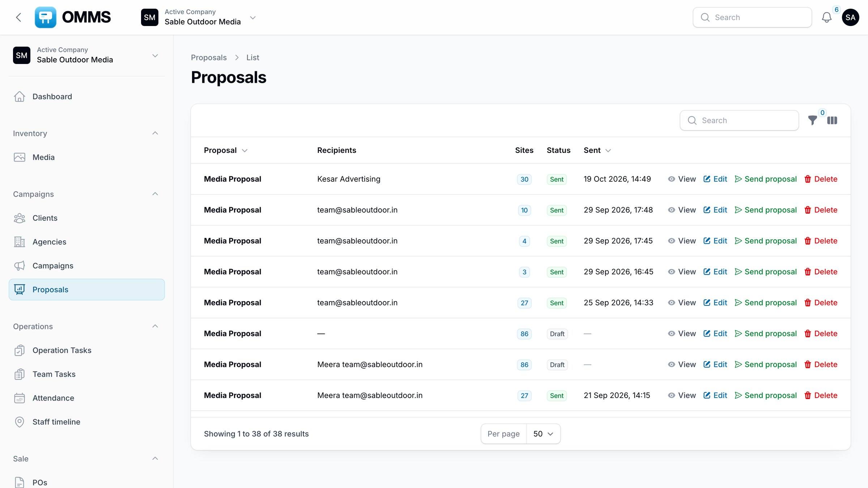Go to Clients in the sidebar
This screenshot has height=488, width=868.
pos(87,218)
